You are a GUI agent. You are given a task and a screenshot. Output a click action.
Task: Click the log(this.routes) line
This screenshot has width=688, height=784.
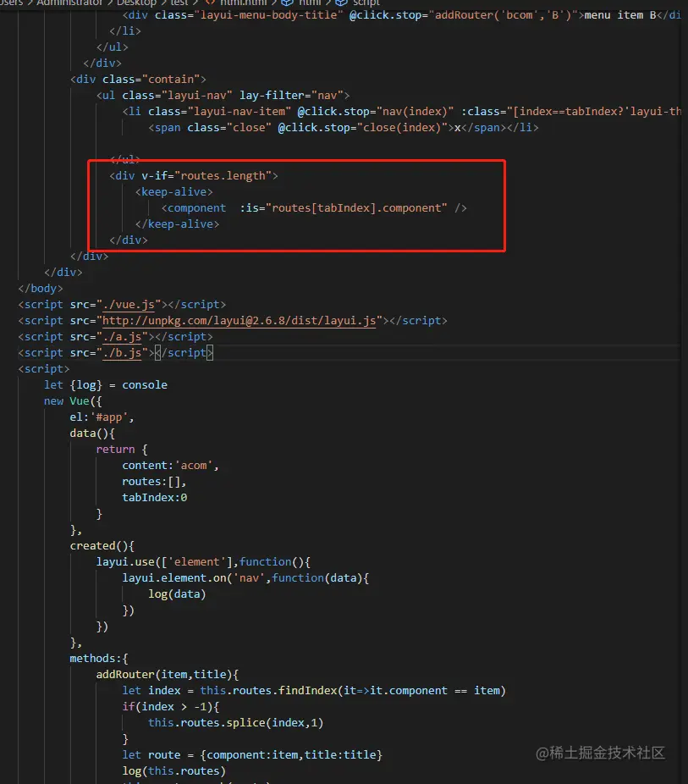coord(173,771)
